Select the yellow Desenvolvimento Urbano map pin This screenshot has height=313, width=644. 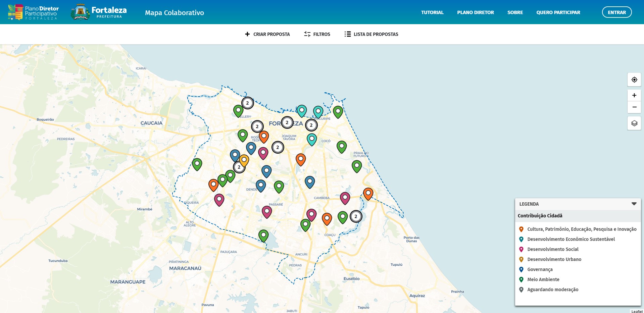[244, 160]
